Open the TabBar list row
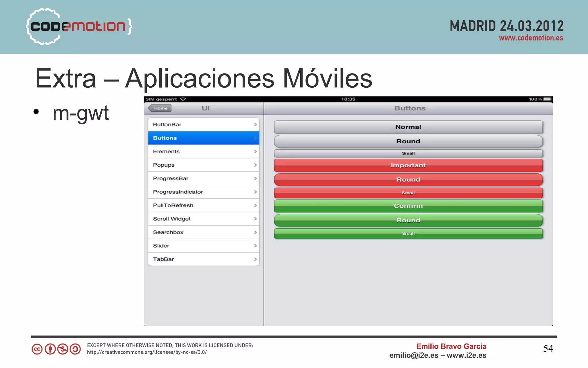The width and height of the screenshot is (588, 368). pyautogui.click(x=204, y=259)
